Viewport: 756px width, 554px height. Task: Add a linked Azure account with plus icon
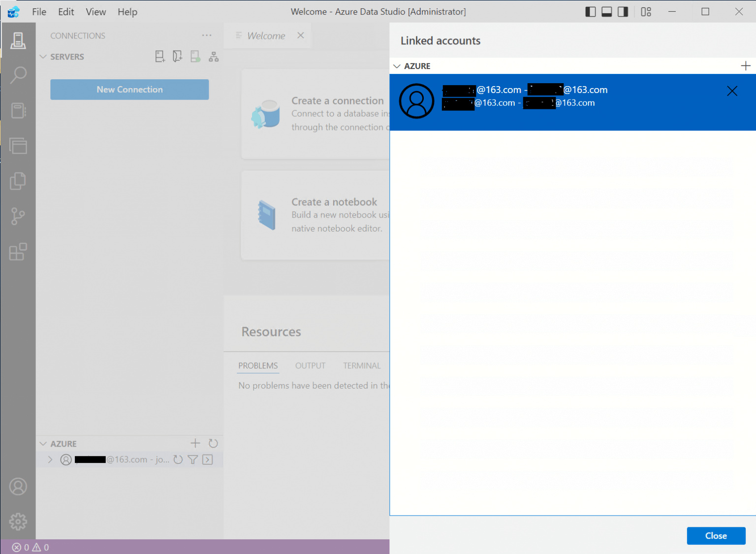(746, 66)
